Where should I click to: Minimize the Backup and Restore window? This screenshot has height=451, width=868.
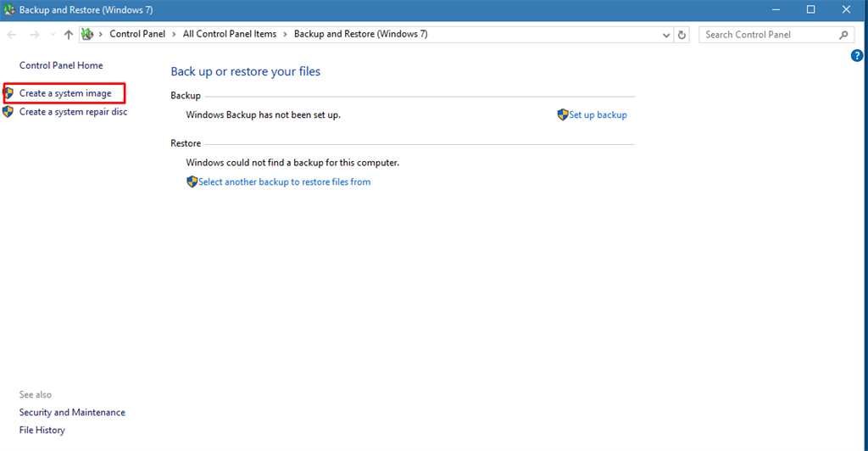(x=776, y=10)
